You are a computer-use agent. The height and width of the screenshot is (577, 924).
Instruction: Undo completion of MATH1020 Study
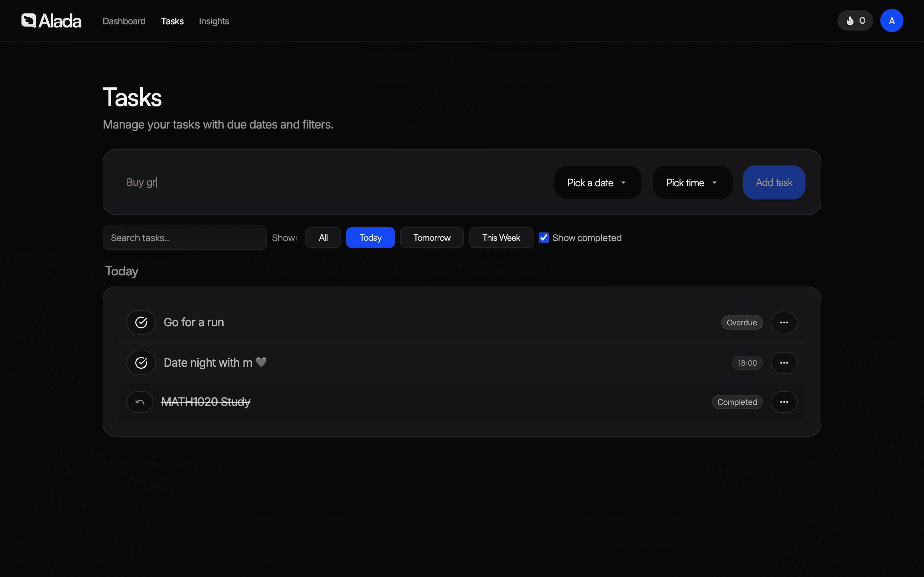140,401
